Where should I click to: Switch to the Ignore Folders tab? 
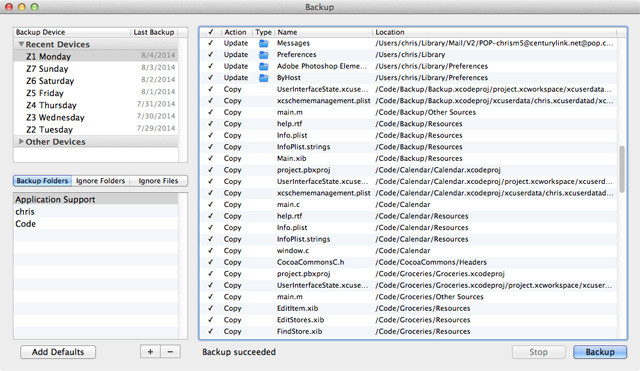[x=100, y=181]
